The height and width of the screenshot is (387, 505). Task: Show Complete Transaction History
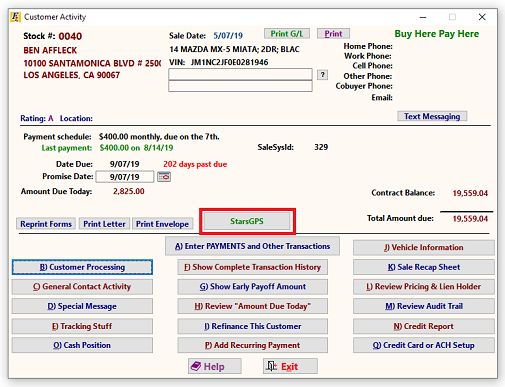252,267
